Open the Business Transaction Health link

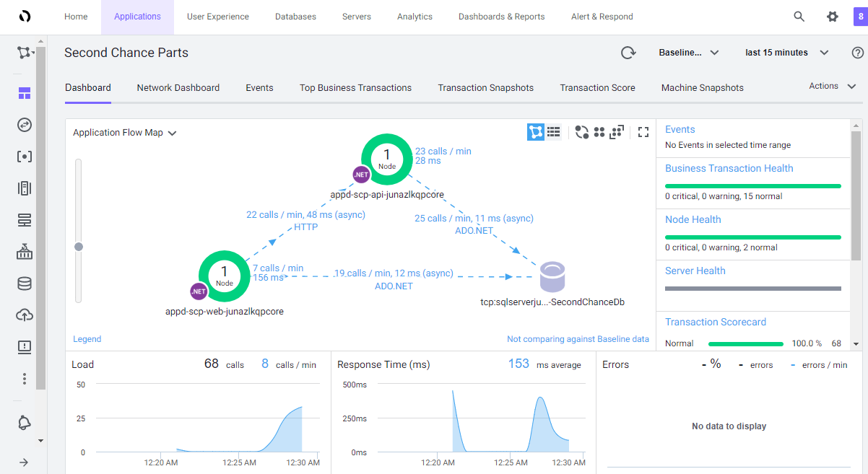(729, 168)
